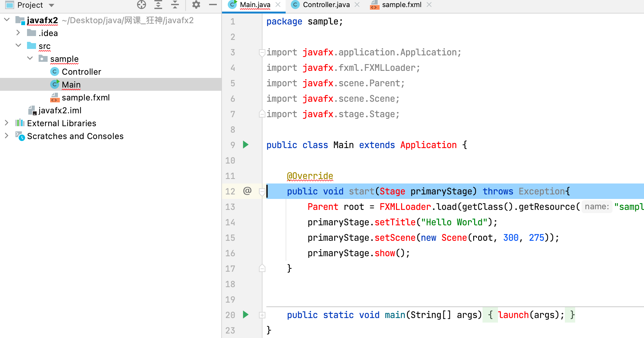The height and width of the screenshot is (338, 644).
Task: Switch to the sample.fxml tab
Action: click(402, 5)
